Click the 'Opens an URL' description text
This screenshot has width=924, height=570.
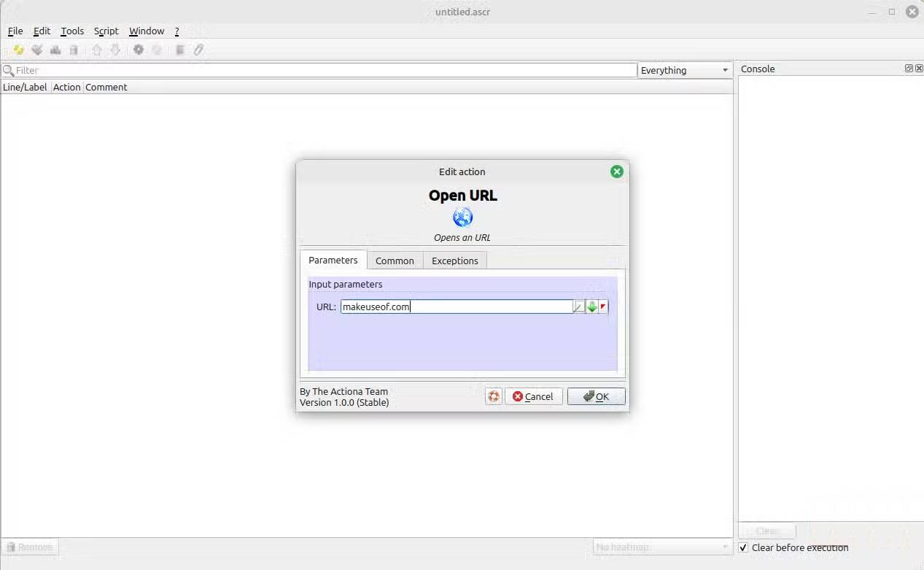pyautogui.click(x=462, y=237)
